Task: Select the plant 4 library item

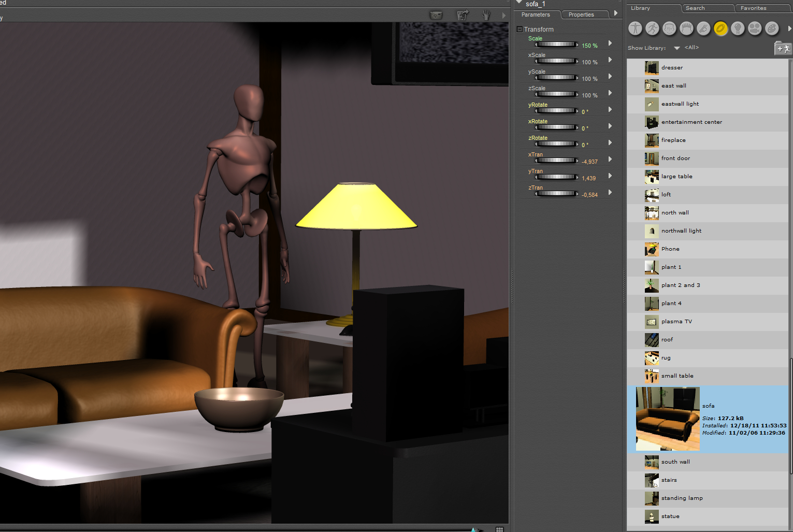Action: (x=708, y=304)
